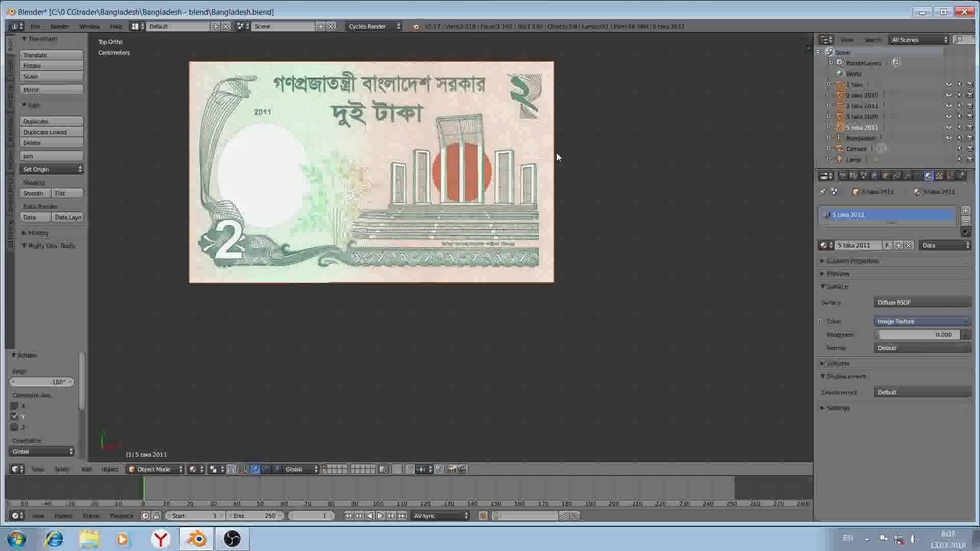980x551 pixels.
Task: Toggle visibility of 5 taka 2009
Action: (948, 117)
